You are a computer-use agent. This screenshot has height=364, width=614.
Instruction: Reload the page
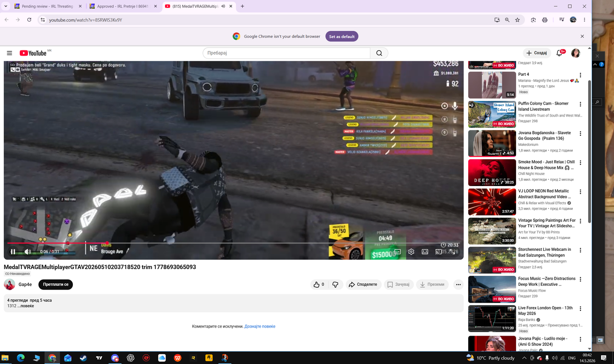pos(29,20)
